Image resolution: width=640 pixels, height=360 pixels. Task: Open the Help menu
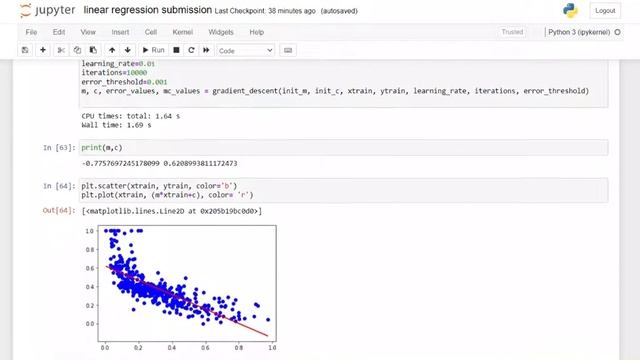[x=257, y=32]
